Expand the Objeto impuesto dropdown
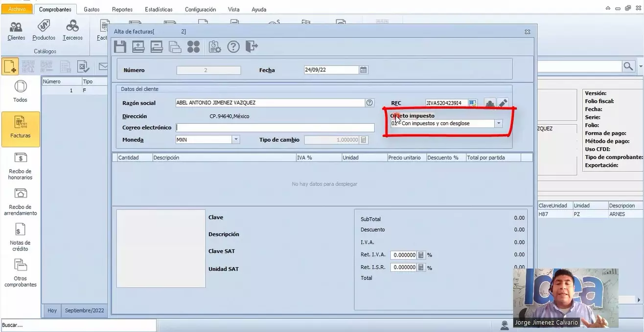644x332 pixels. click(499, 124)
